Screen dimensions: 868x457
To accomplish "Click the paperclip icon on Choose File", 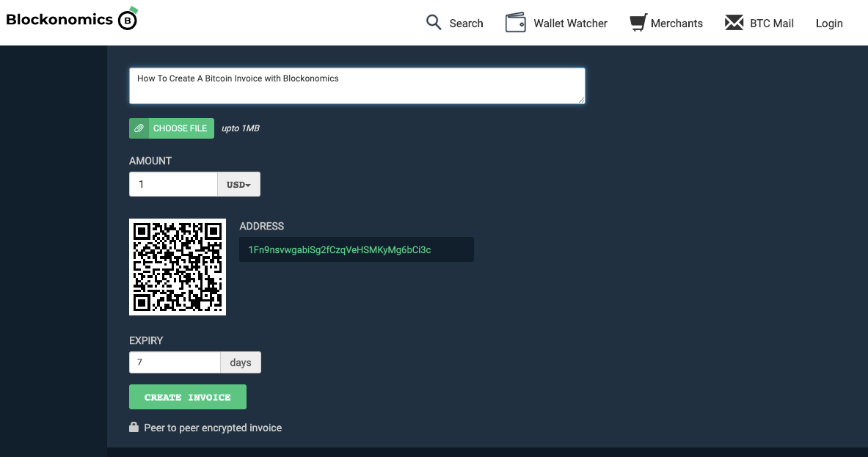I will click(139, 128).
